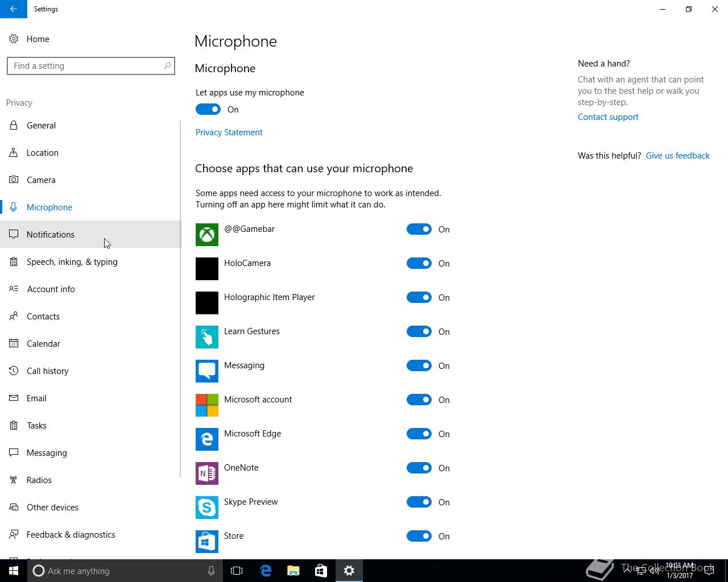The image size is (728, 582).
Task: Open the Privacy Statement link
Action: point(229,132)
